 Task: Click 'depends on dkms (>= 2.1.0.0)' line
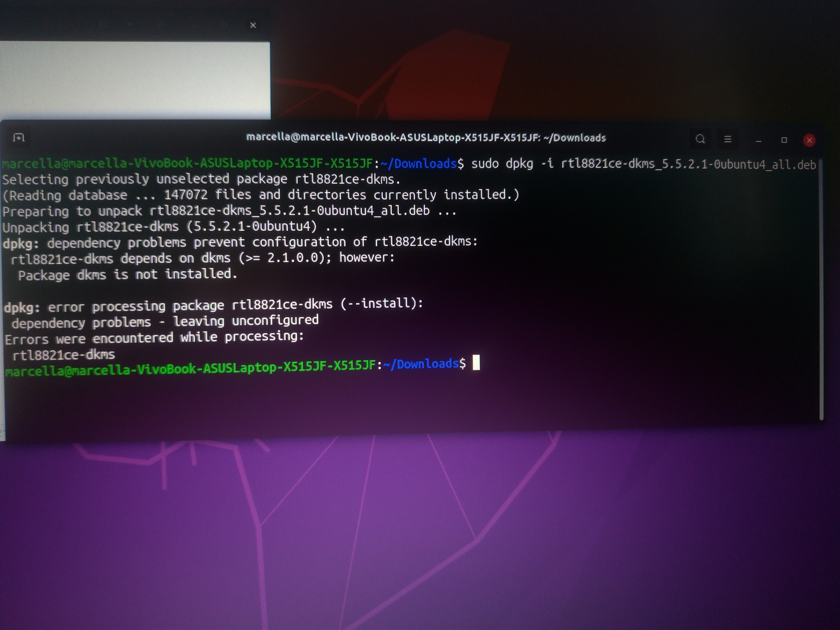tap(203, 258)
